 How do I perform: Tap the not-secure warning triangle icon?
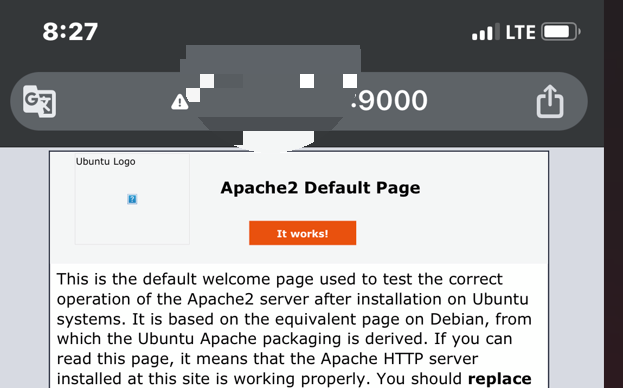[180, 102]
